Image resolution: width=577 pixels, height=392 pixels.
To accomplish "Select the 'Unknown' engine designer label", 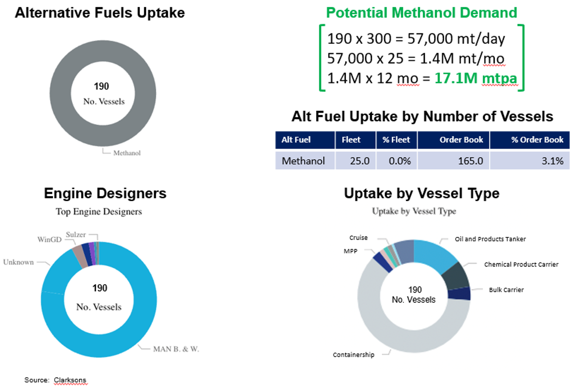I will click(18, 262).
